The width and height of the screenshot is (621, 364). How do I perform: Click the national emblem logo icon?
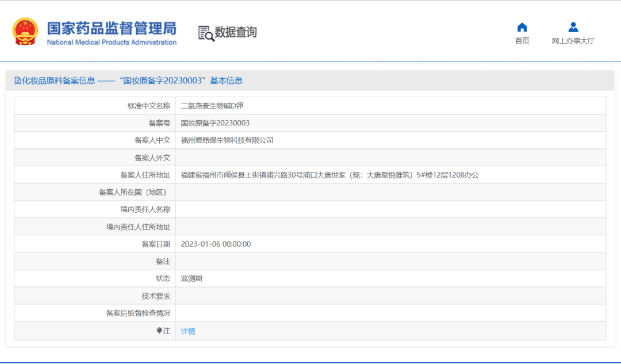[25, 32]
